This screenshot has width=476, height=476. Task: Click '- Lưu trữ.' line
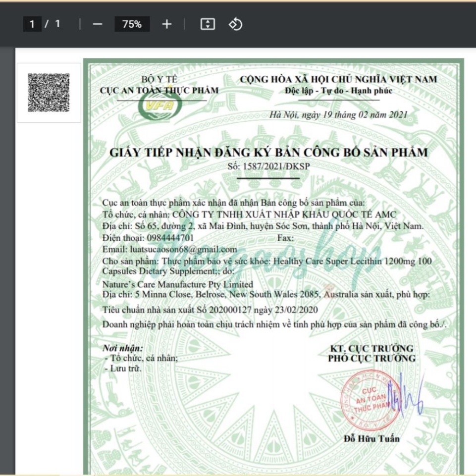click(123, 369)
